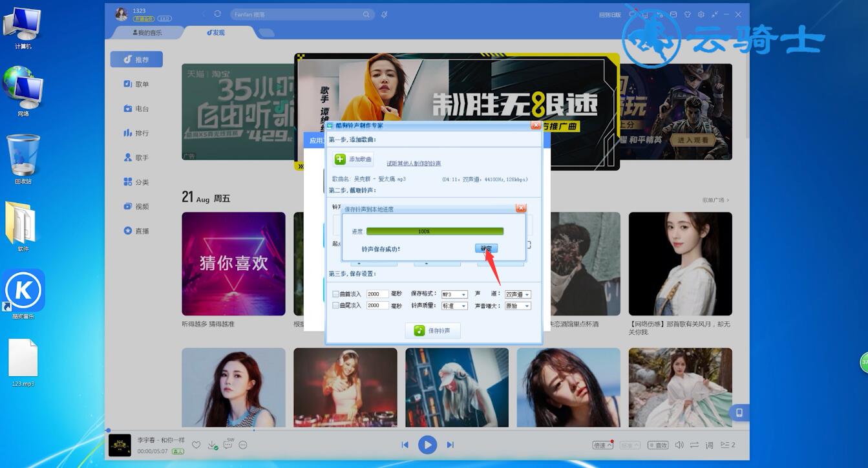The width and height of the screenshot is (868, 468).
Task: Open the 音效 sound effects button
Action: click(x=658, y=445)
